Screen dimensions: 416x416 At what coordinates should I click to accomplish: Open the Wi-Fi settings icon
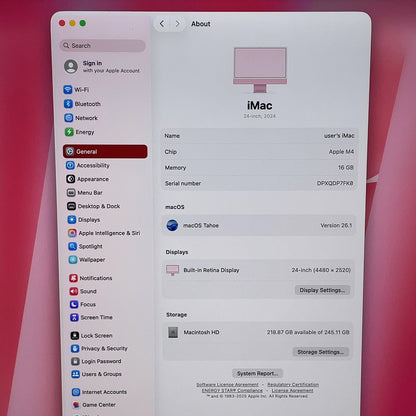click(x=68, y=90)
